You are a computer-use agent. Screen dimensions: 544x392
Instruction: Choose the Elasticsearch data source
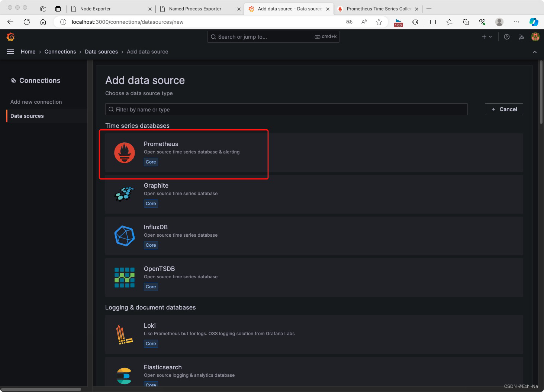pos(314,372)
